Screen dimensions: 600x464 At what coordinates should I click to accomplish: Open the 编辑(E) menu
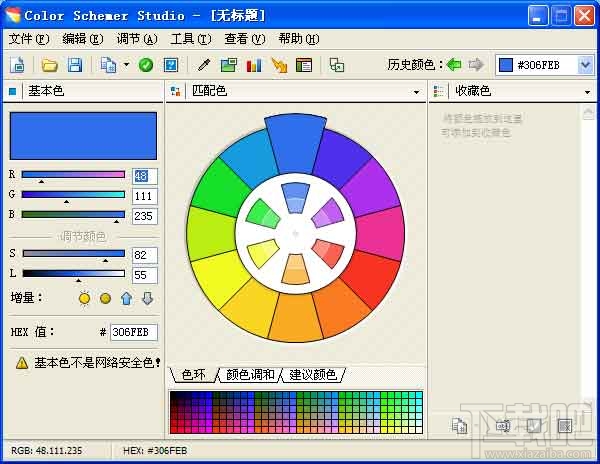coord(83,39)
